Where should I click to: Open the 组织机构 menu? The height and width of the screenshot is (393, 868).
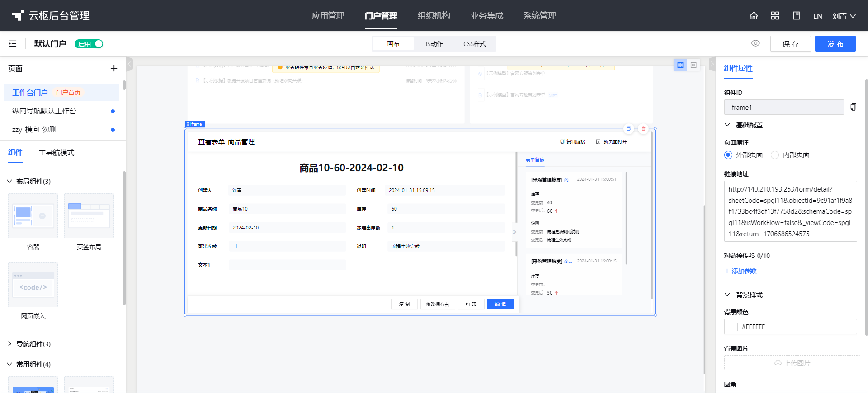[x=434, y=16]
